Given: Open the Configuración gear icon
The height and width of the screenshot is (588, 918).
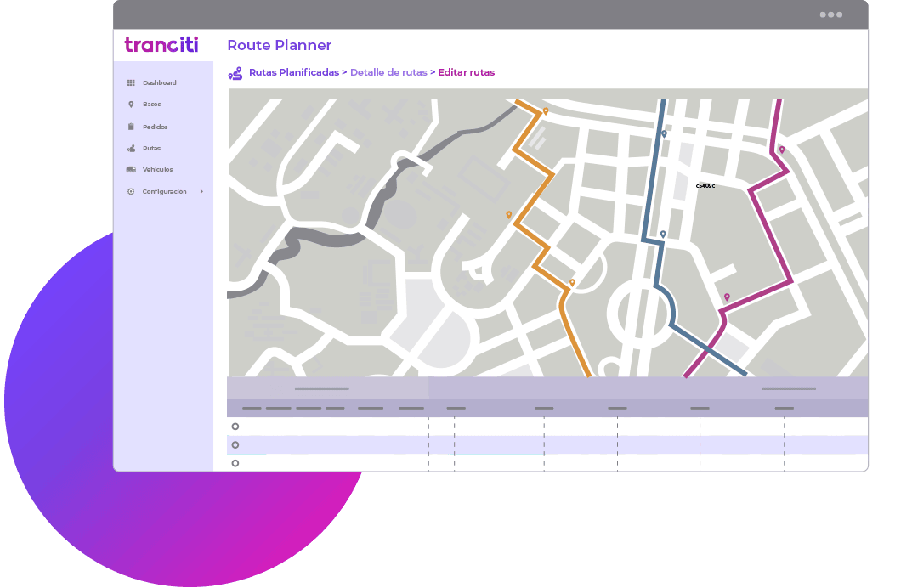Looking at the screenshot, I should click(x=131, y=192).
